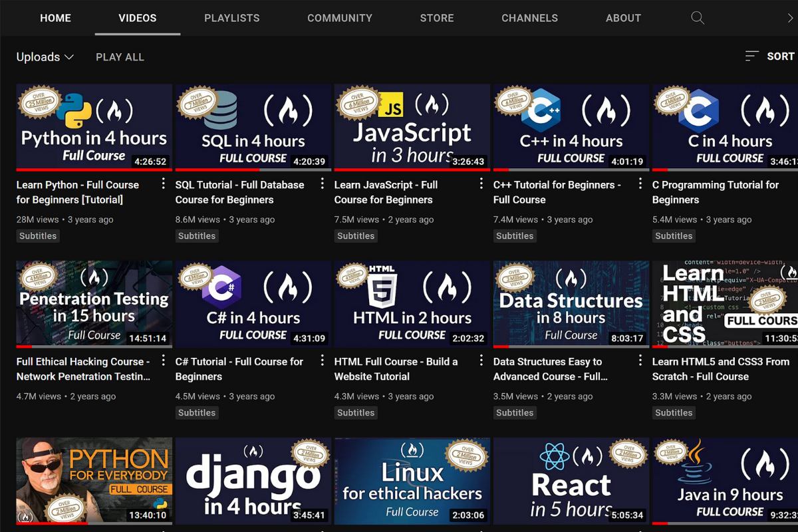The height and width of the screenshot is (532, 798).
Task: Open options menu for C# Tutorial video
Action: click(323, 360)
